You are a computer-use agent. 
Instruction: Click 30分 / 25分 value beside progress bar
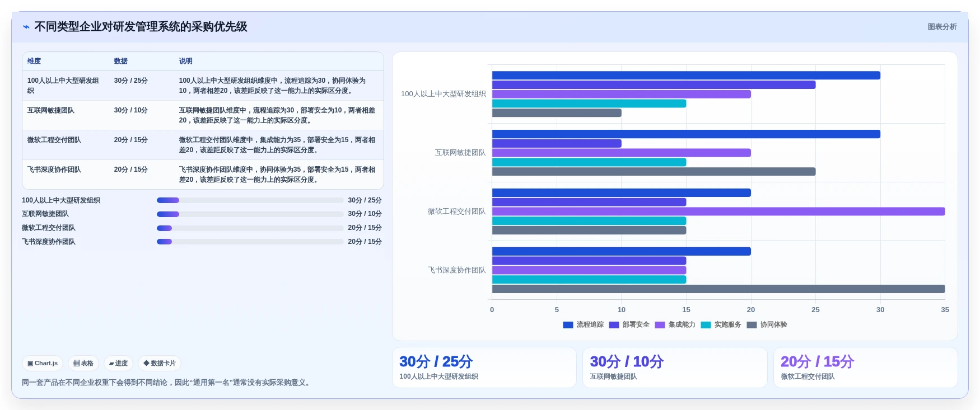(x=365, y=200)
